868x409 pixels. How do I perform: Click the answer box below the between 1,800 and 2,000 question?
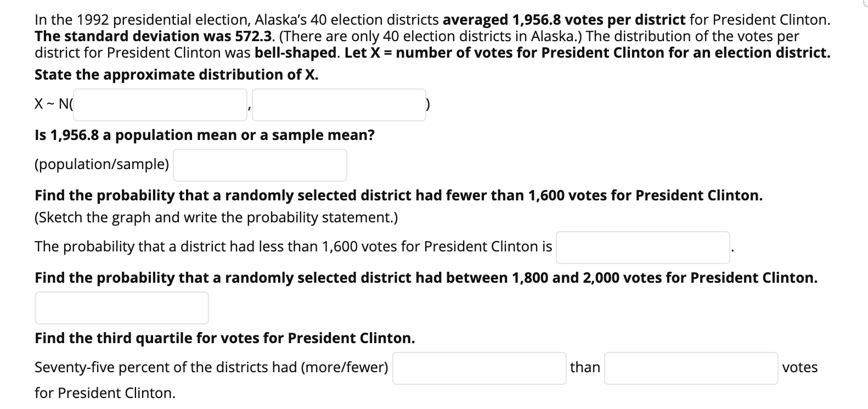(121, 307)
